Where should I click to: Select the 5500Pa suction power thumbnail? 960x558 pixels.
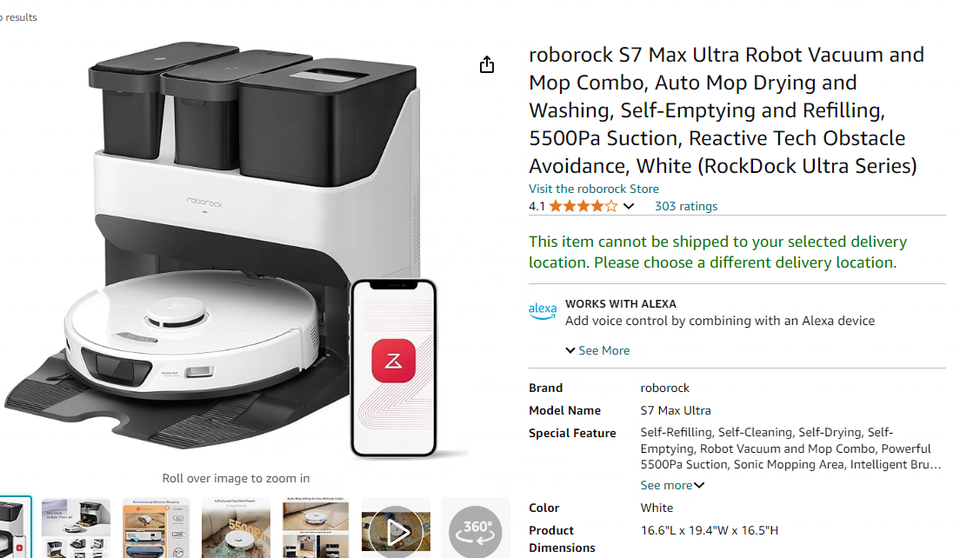tap(236, 528)
